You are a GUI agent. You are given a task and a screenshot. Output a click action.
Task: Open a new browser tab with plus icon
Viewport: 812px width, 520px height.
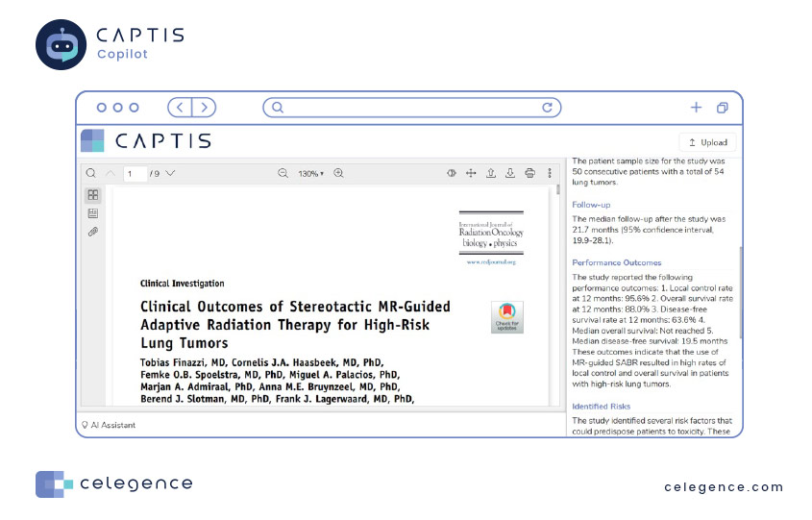(696, 108)
